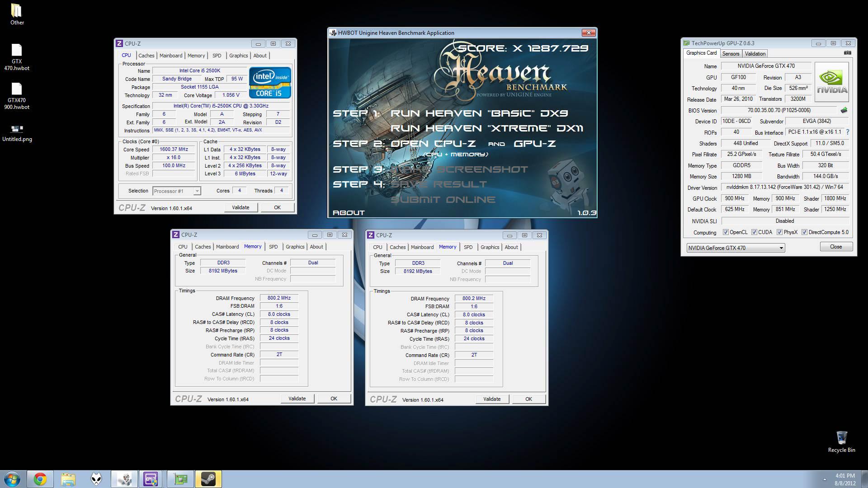Open Steam from the taskbar
This screenshot has height=488, width=868.
point(208,479)
